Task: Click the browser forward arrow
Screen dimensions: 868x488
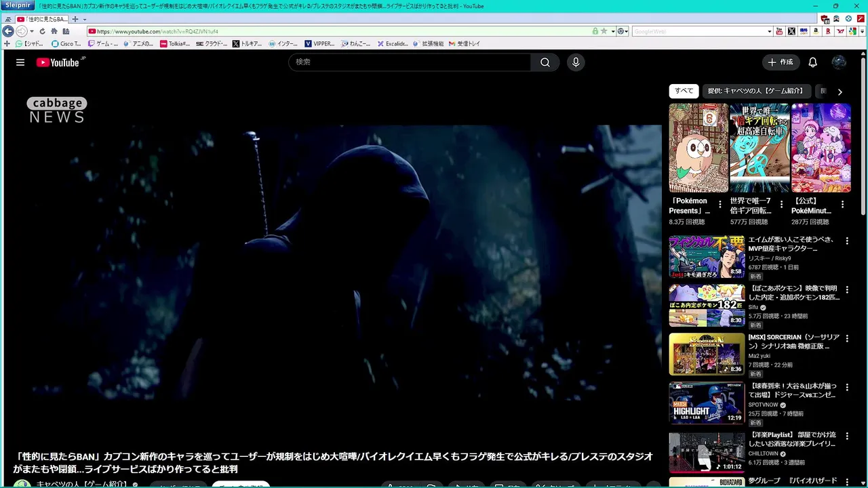Action: click(x=21, y=31)
